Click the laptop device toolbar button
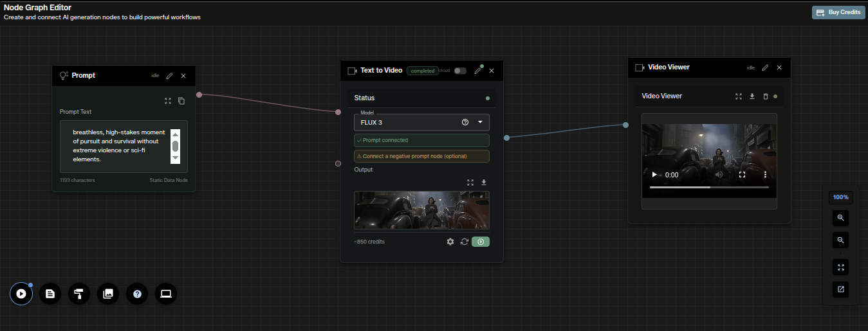 click(x=166, y=294)
